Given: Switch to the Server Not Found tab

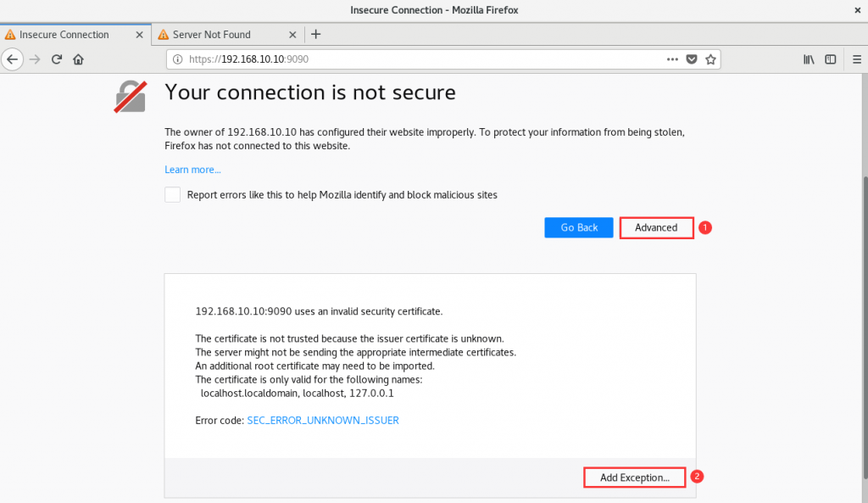Looking at the screenshot, I should tap(212, 35).
